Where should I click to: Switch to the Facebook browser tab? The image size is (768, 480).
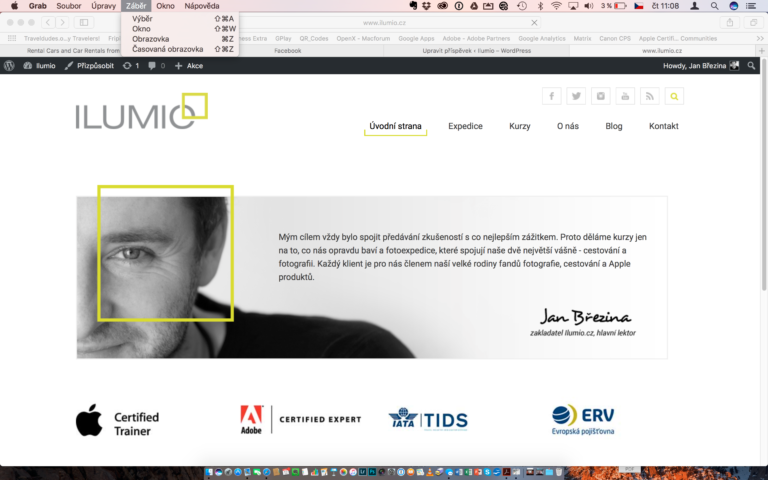[287, 50]
